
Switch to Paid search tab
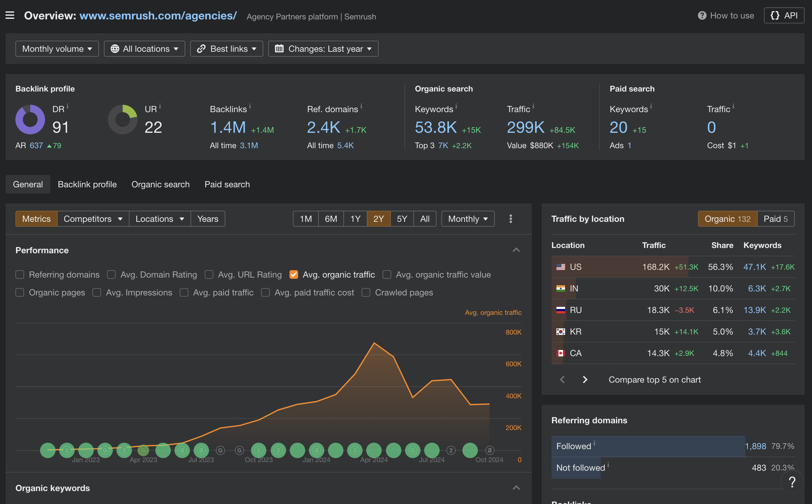(227, 184)
